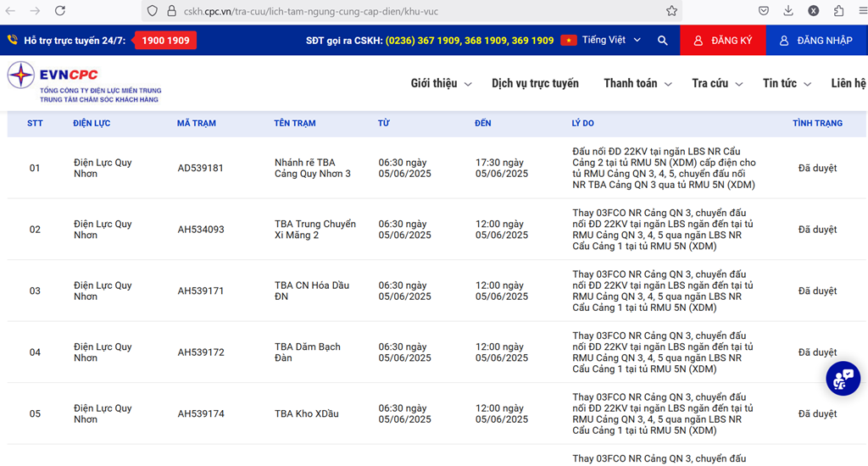This screenshot has width=868, height=466.
Task: Bookmark this page with the star icon
Action: [x=671, y=11]
